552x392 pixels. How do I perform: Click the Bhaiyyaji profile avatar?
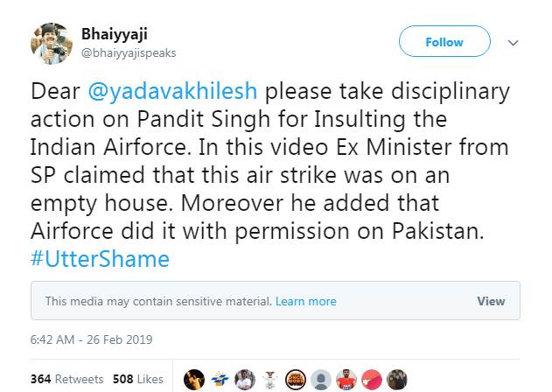pyautogui.click(x=51, y=44)
